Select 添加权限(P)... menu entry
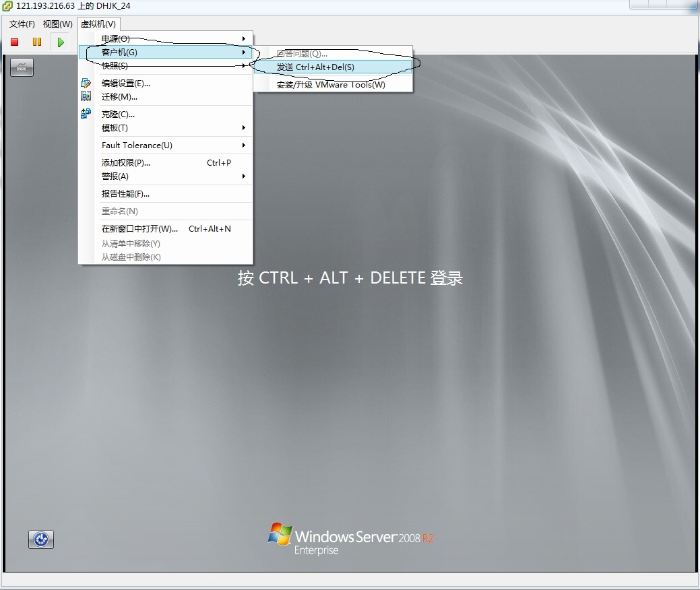 click(x=166, y=163)
